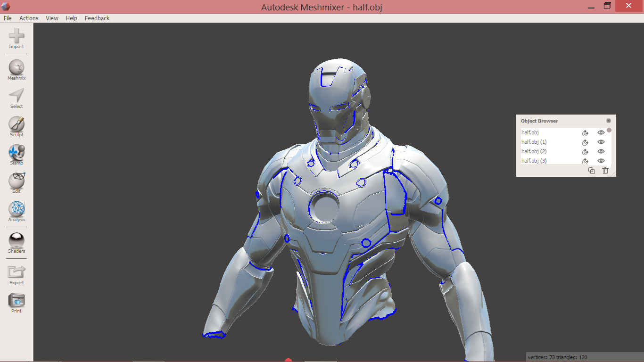Open the File menu
Image resolution: width=644 pixels, height=362 pixels.
pos(8,18)
